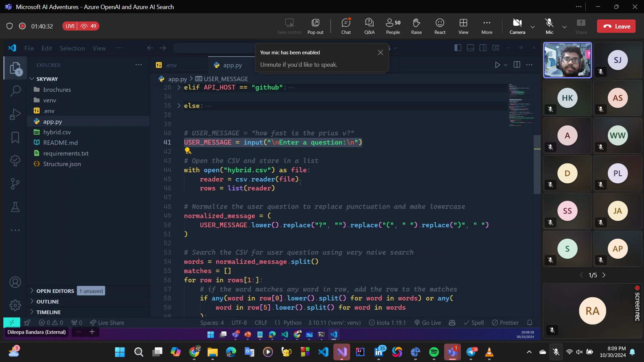
Task: Open Structure.json file
Action: pos(62,164)
